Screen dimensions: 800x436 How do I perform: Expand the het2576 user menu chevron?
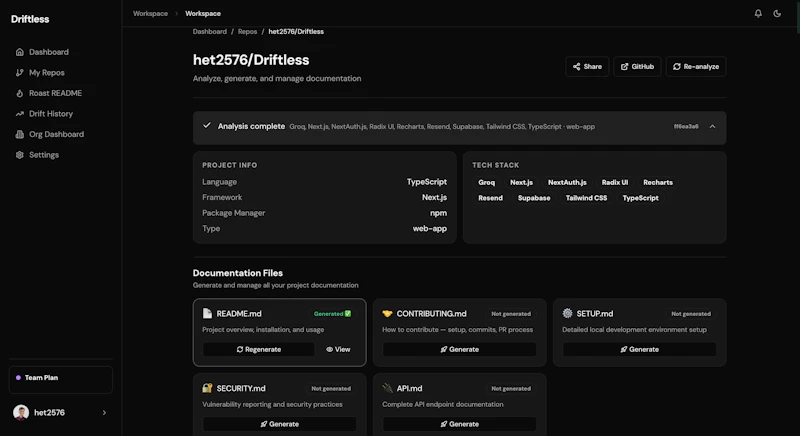[x=104, y=413]
